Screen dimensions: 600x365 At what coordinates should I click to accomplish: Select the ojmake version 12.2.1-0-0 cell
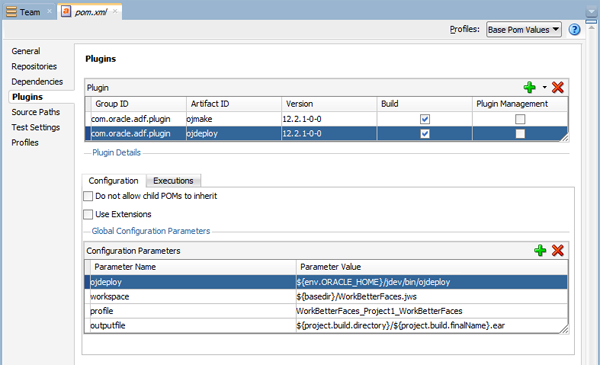pyautogui.click(x=329, y=119)
